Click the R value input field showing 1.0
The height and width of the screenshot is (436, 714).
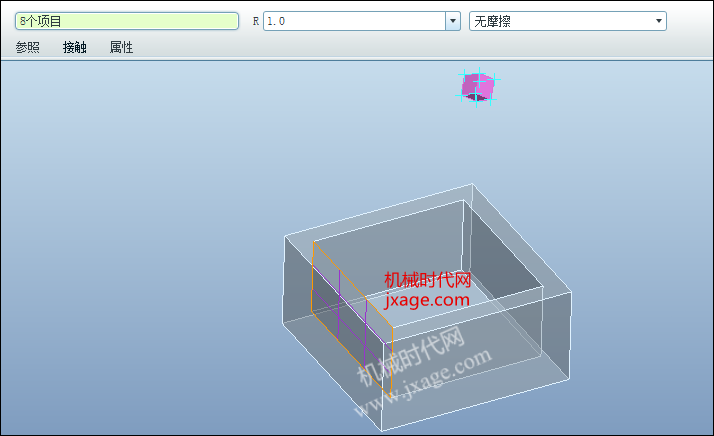click(354, 21)
